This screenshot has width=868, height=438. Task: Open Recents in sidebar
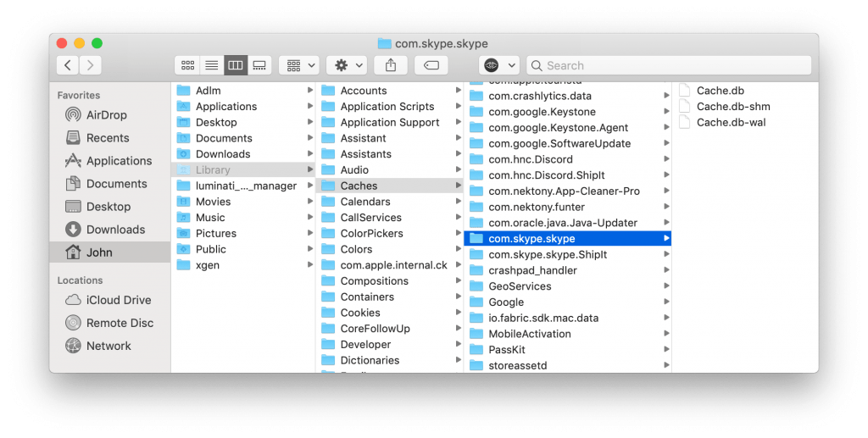pyautogui.click(x=108, y=138)
